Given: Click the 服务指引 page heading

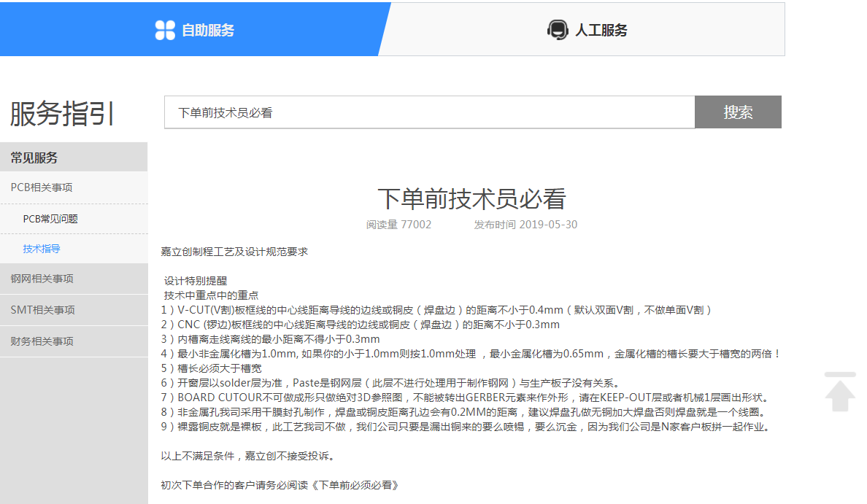Looking at the screenshot, I should (62, 114).
